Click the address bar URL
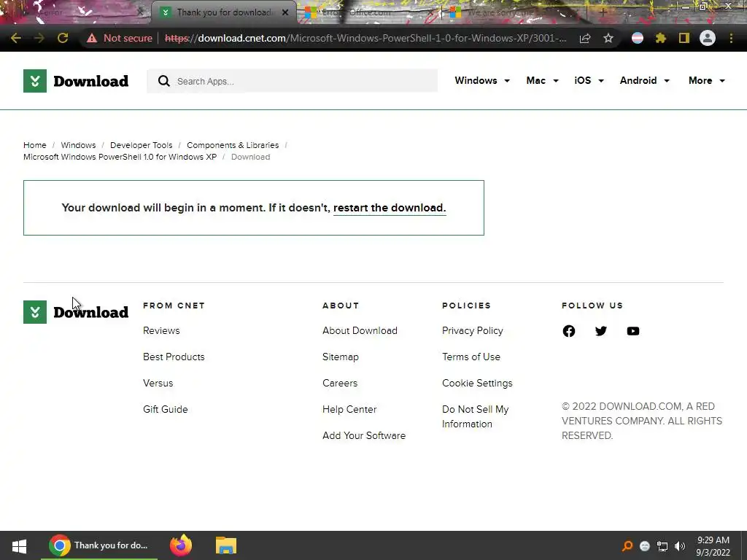 (365, 38)
